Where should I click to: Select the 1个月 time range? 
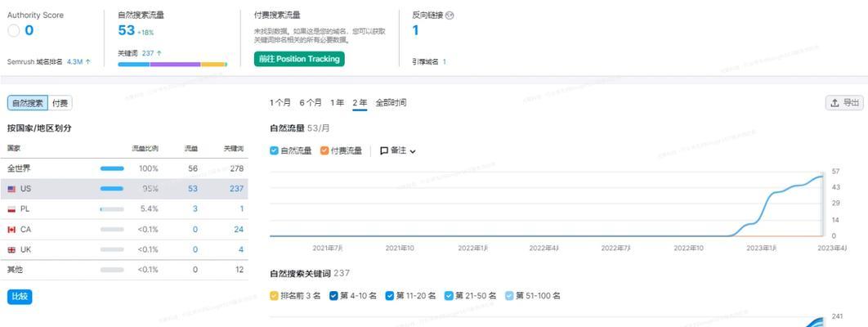[280, 103]
